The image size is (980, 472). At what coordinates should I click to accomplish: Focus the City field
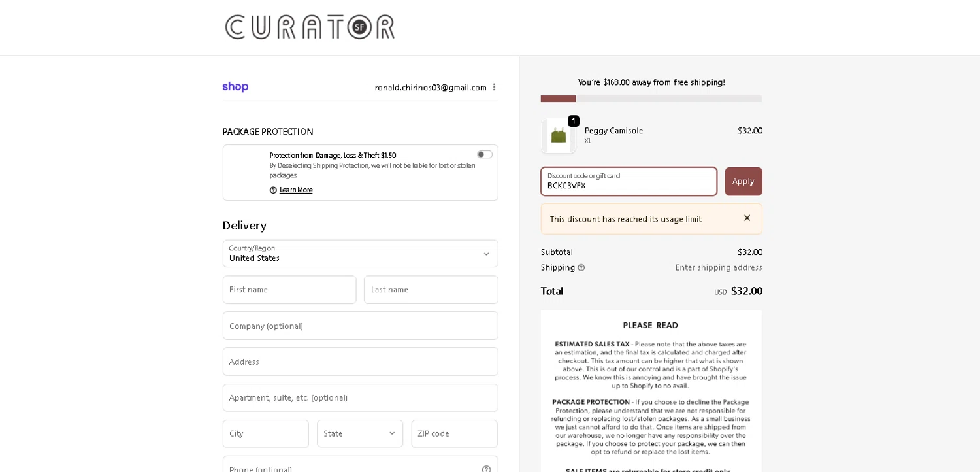pos(266,434)
